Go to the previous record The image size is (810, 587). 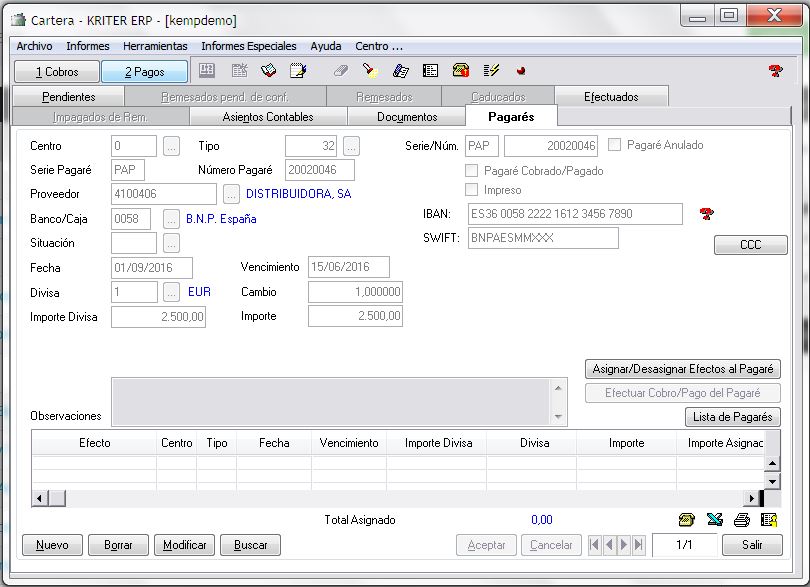[610, 545]
